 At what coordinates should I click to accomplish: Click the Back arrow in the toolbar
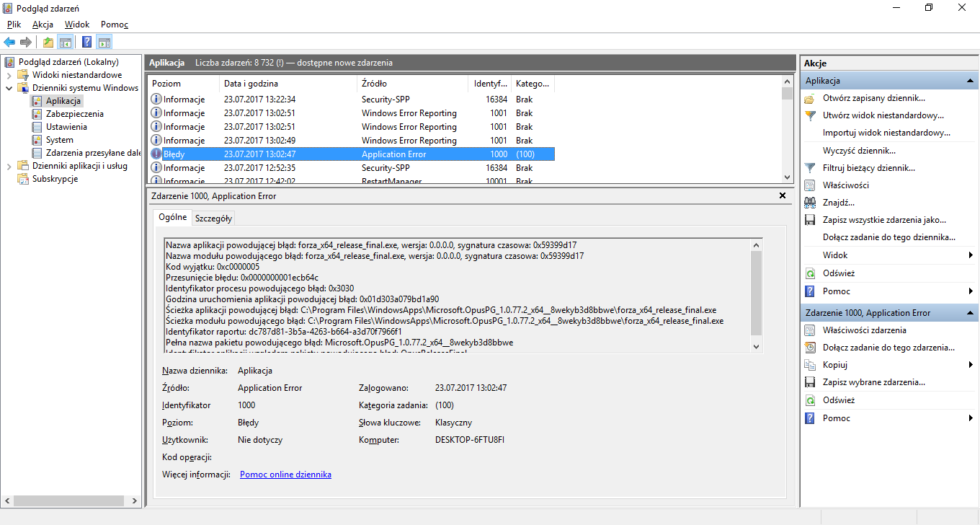pos(9,42)
